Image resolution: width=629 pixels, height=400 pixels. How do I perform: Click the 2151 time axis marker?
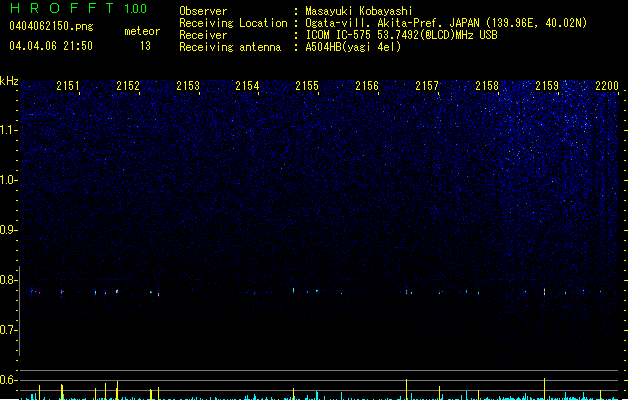[67, 86]
